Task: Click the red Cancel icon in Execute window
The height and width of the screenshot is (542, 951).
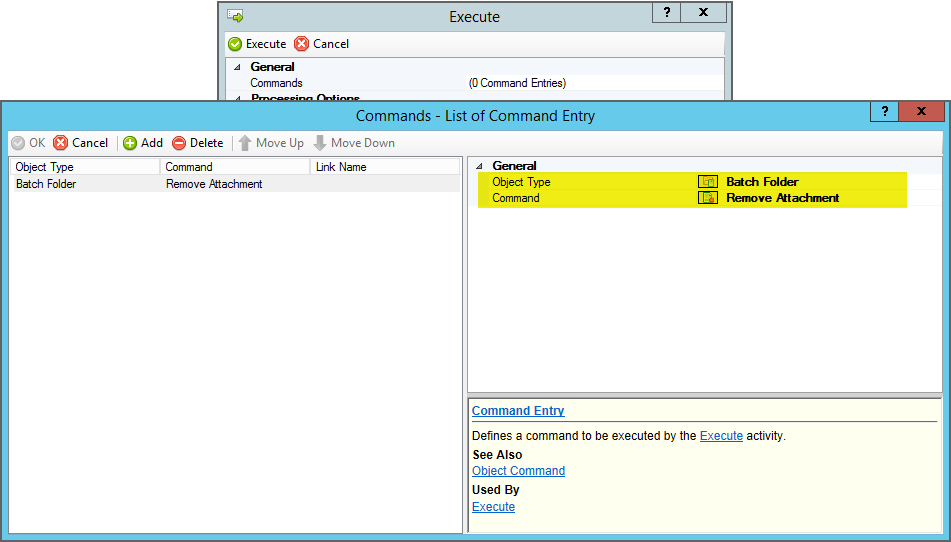Action: (x=301, y=44)
